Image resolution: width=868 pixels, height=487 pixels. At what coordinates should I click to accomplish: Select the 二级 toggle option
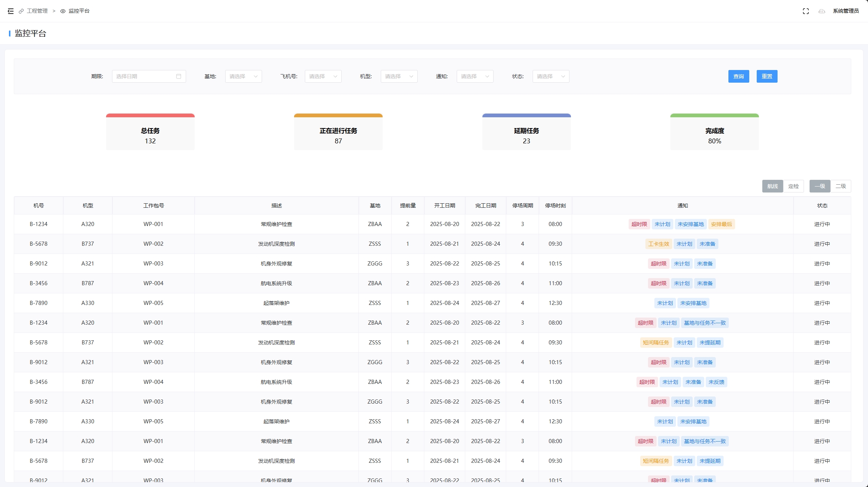[840, 186]
